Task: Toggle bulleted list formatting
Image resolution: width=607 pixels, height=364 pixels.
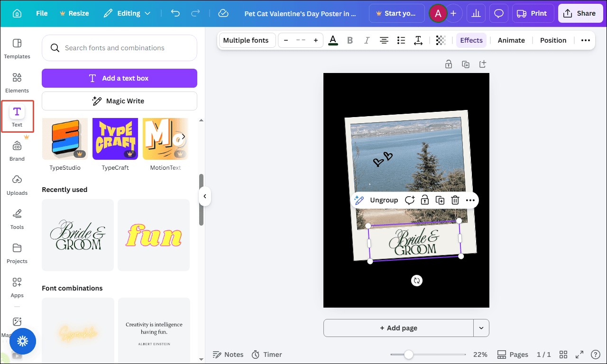Action: coord(401,40)
